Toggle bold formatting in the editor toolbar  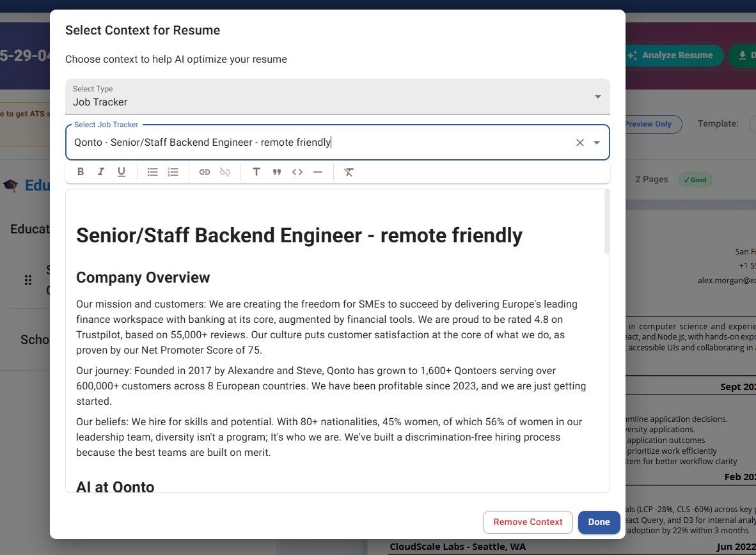click(81, 171)
